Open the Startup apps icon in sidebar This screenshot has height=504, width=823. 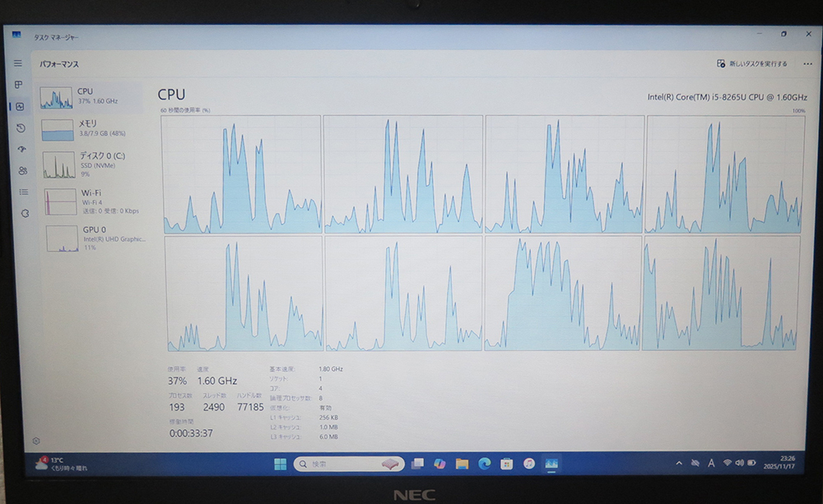pos(21,150)
